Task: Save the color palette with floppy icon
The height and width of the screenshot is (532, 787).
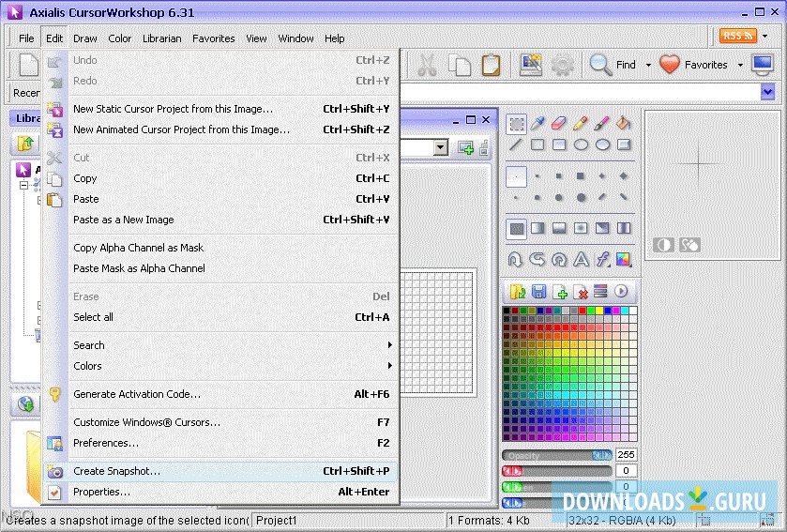Action: coord(539,292)
